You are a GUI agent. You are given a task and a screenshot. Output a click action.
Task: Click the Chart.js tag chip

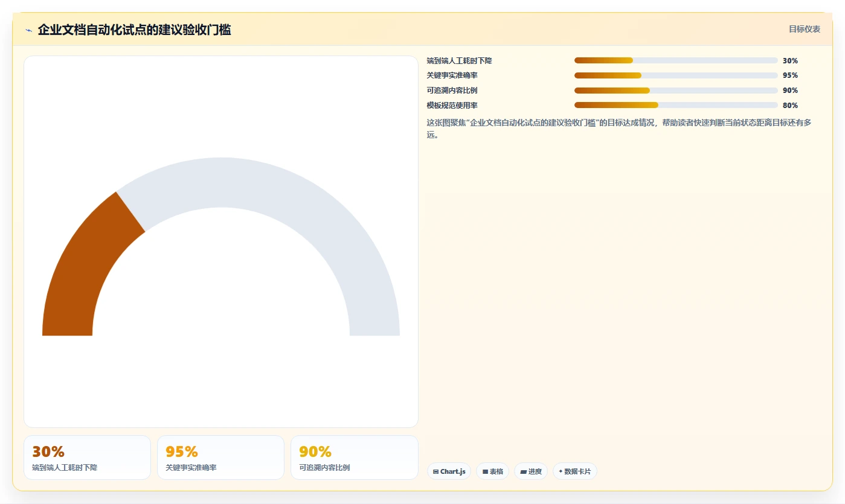[x=449, y=471]
